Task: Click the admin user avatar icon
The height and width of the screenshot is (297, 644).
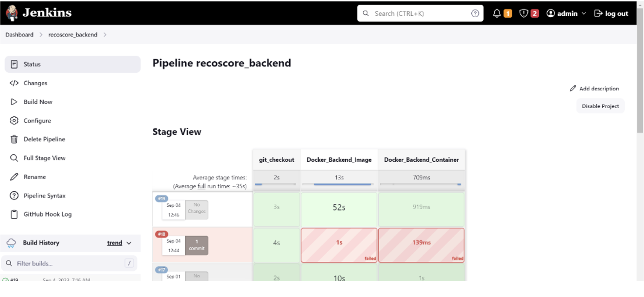Action: (x=551, y=14)
